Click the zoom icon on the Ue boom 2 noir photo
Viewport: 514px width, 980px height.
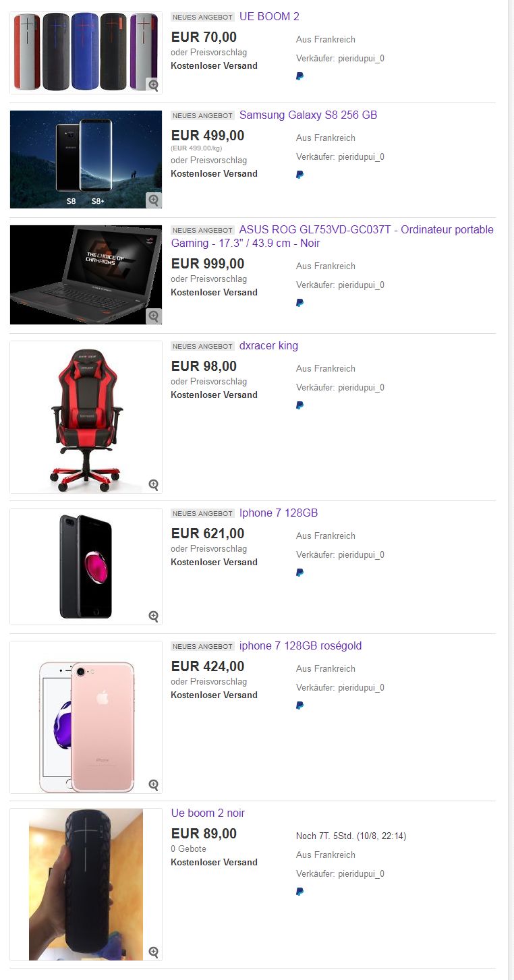154,952
